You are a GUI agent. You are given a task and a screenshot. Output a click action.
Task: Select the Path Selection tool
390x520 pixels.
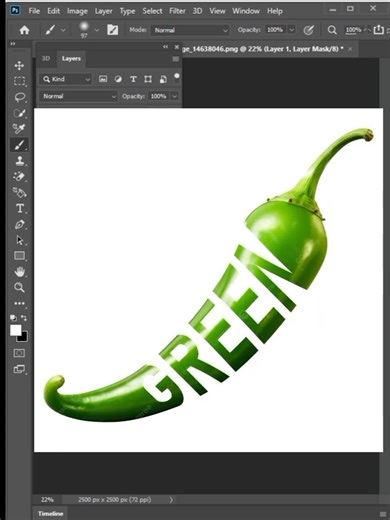tap(19, 240)
